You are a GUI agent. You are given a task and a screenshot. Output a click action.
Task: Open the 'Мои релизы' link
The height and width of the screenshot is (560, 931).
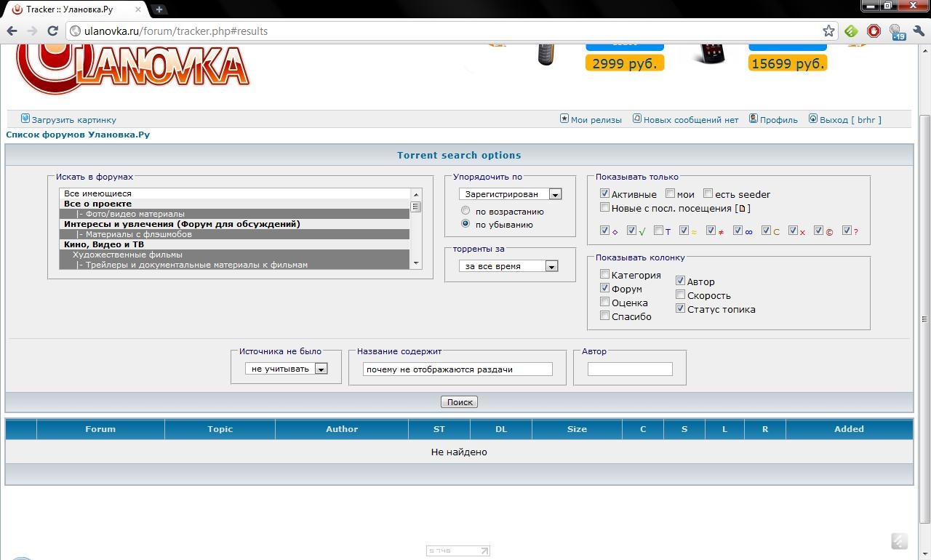click(x=596, y=120)
